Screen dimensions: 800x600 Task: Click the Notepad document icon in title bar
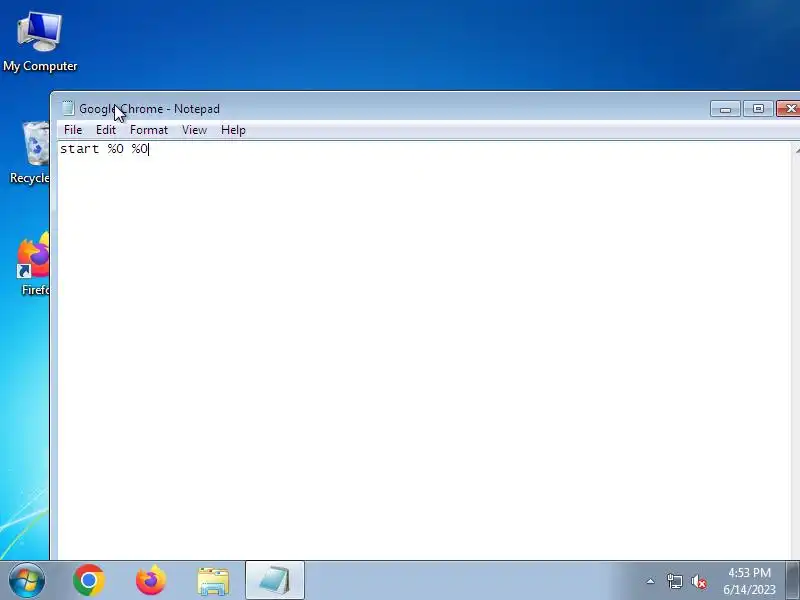click(68, 109)
